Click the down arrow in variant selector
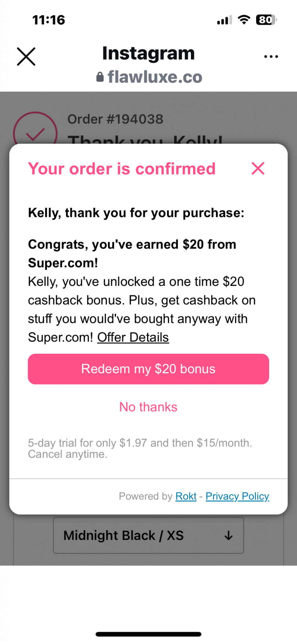This screenshot has height=644, width=297. click(229, 535)
